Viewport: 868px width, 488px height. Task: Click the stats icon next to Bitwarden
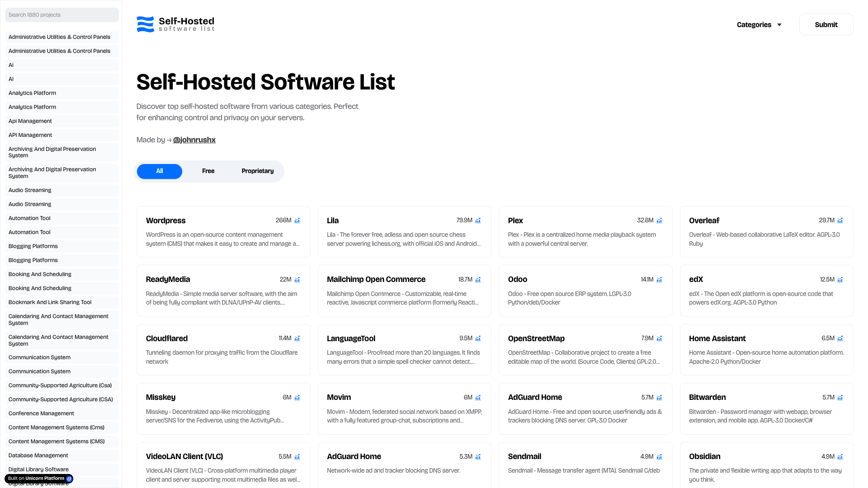point(840,397)
